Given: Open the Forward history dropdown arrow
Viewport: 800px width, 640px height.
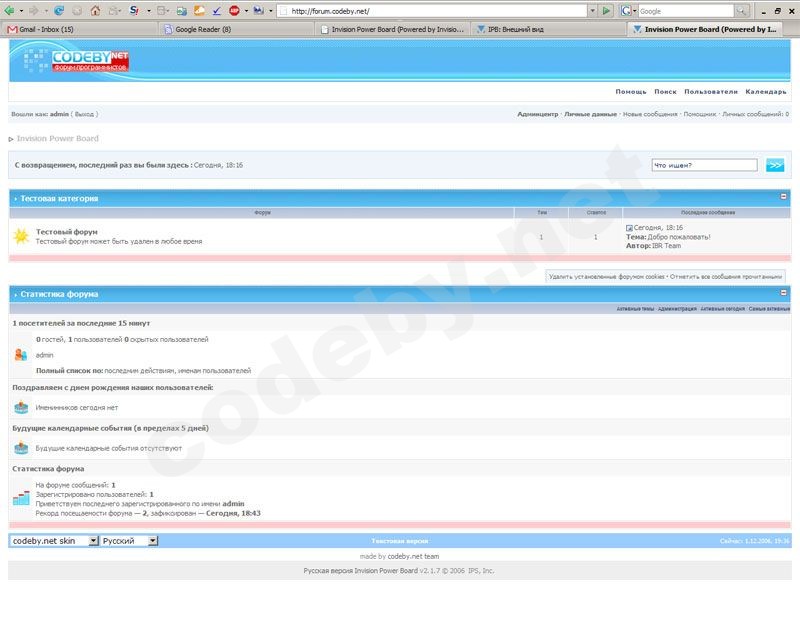Looking at the screenshot, I should 45,11.
